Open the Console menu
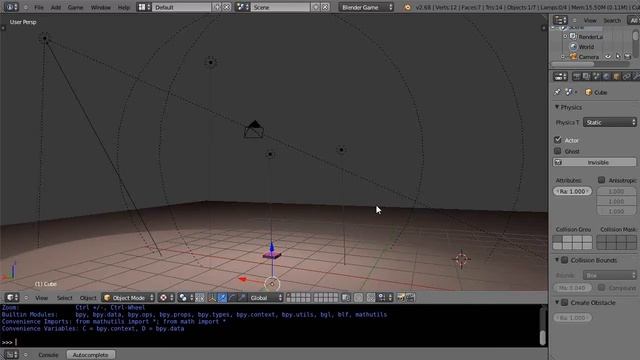Image resolution: width=640 pixels, height=360 pixels. tap(48, 355)
